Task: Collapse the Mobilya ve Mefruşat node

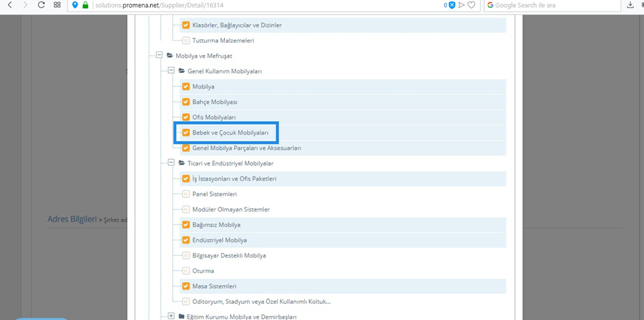Action: [x=159, y=55]
